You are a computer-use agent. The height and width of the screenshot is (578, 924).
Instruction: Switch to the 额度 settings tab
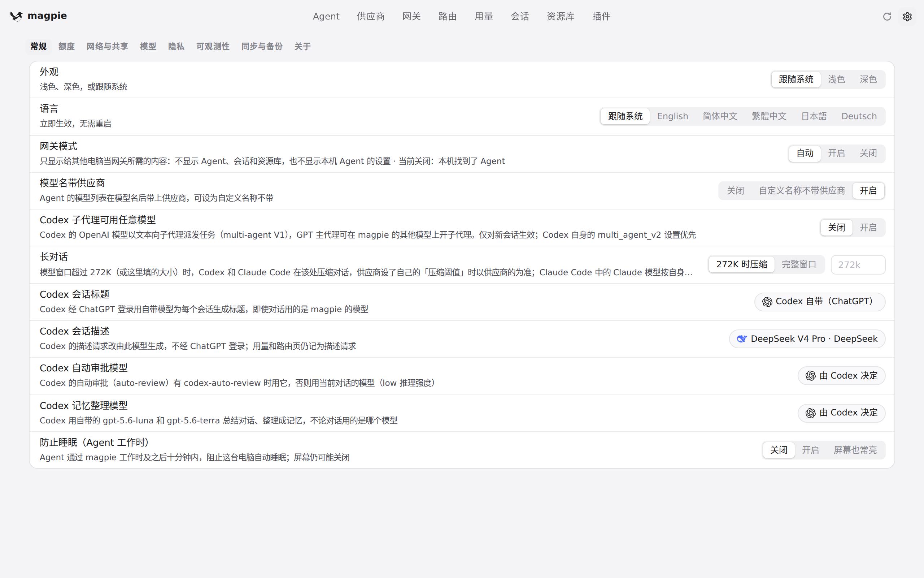point(66,47)
